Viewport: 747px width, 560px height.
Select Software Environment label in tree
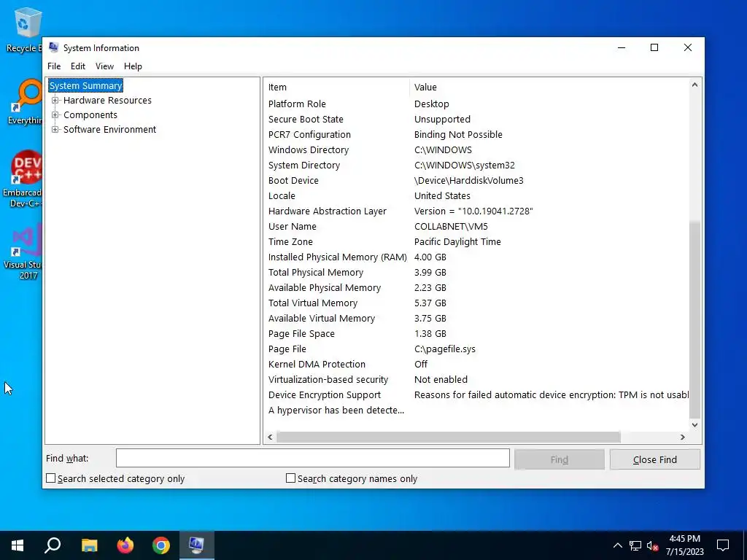109,130
